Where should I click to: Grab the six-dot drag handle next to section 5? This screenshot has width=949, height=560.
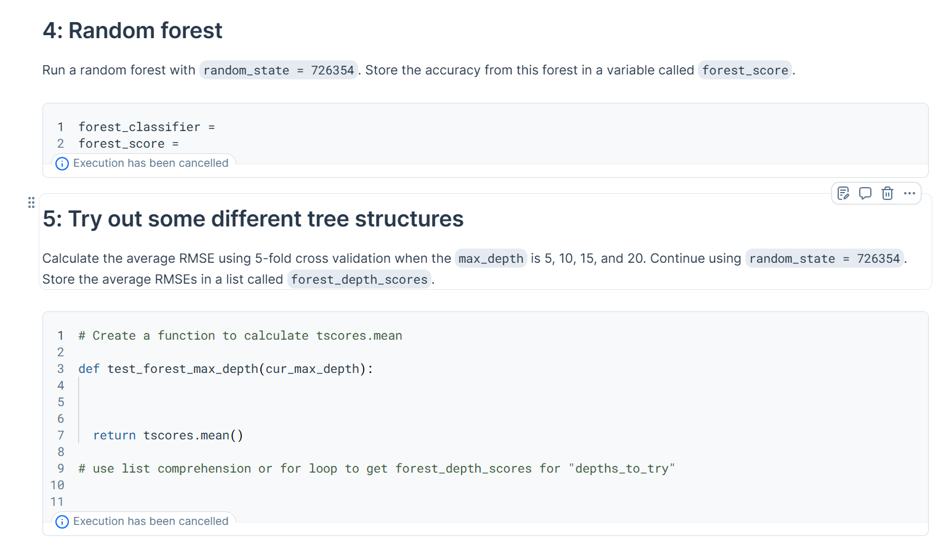pyautogui.click(x=31, y=202)
